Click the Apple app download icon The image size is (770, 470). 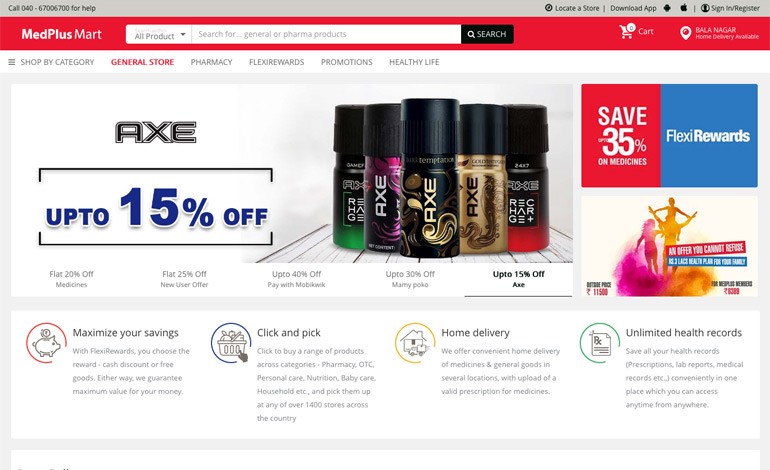[684, 8]
